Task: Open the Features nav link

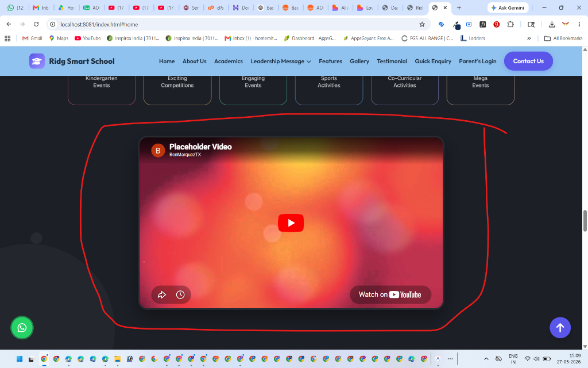Action: [330, 61]
